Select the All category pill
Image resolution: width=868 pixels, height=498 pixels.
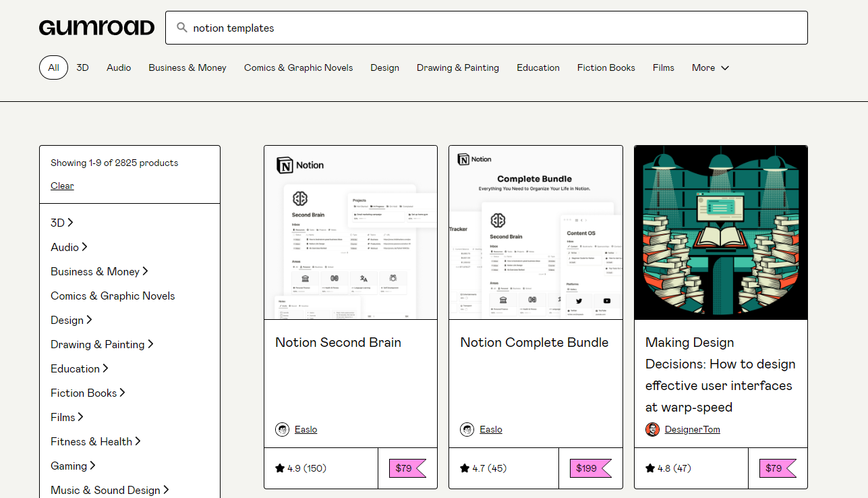coord(53,67)
